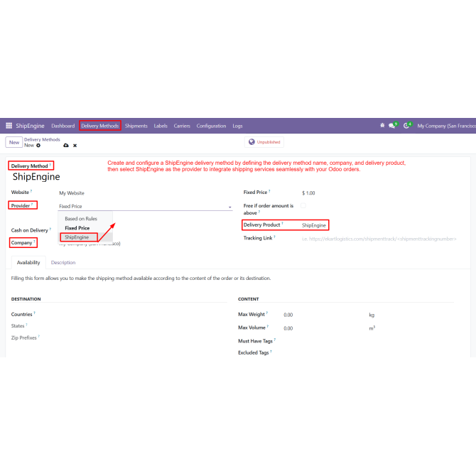476x476 pixels.
Task: Click the CONTENT section heading
Action: (x=249, y=299)
